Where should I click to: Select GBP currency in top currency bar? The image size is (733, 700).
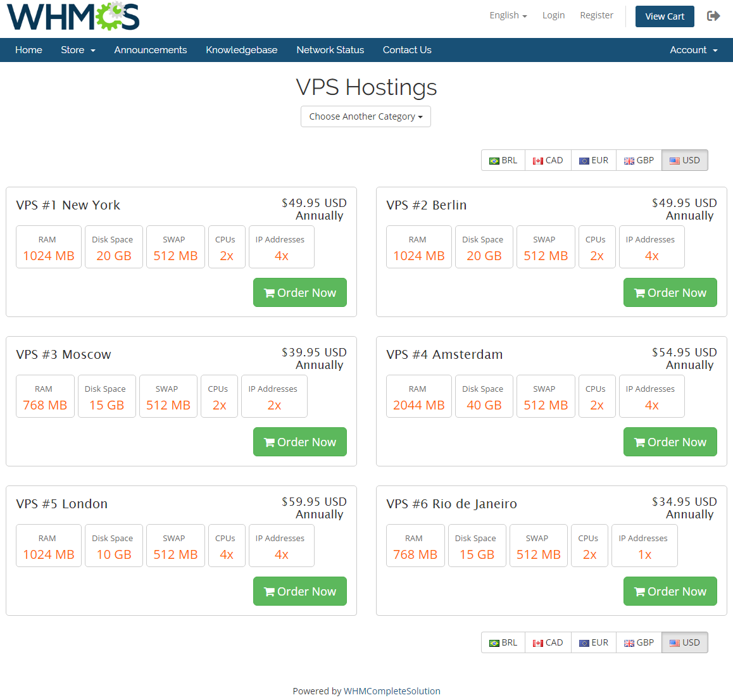tap(639, 160)
